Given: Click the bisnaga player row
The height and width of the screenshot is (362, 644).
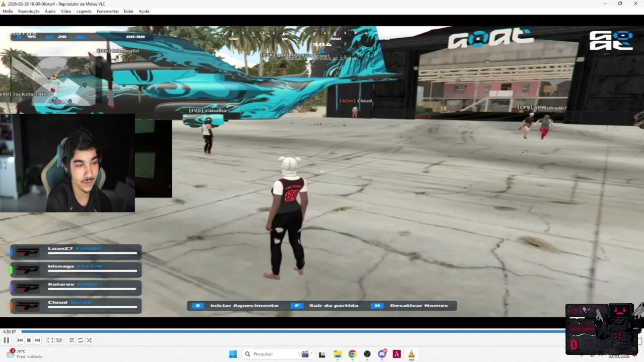Looking at the screenshot, I should click(75, 269).
